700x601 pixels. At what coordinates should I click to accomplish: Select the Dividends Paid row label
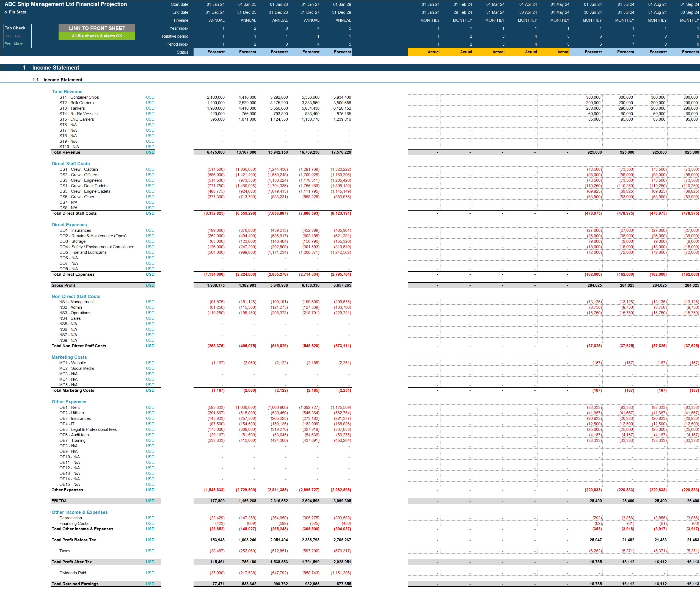(73, 573)
